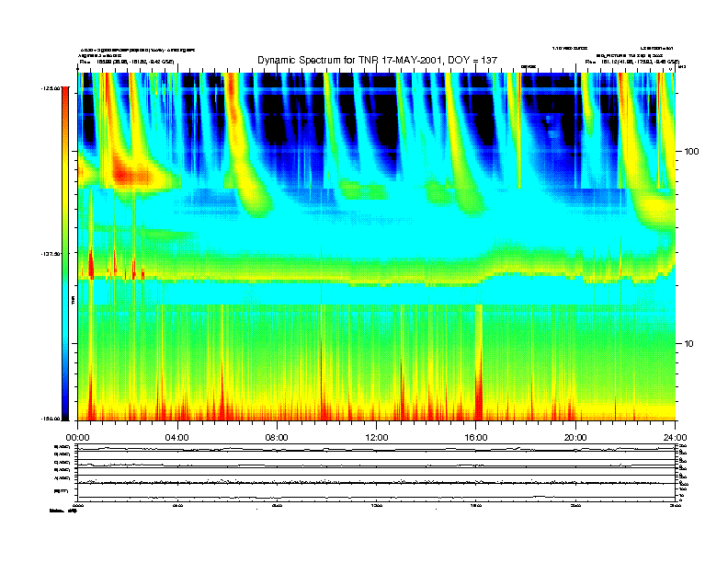
Task: Click the vertical rainbow color scale bar
Action: click(65, 253)
